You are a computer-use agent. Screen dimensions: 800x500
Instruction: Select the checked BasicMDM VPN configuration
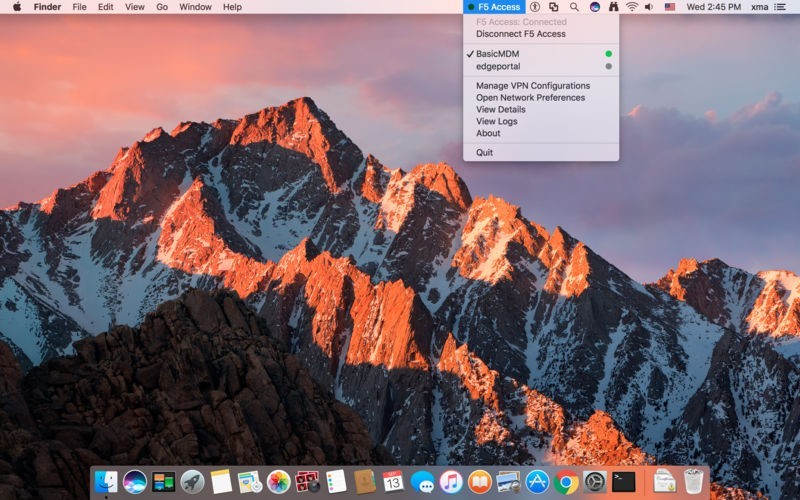498,54
